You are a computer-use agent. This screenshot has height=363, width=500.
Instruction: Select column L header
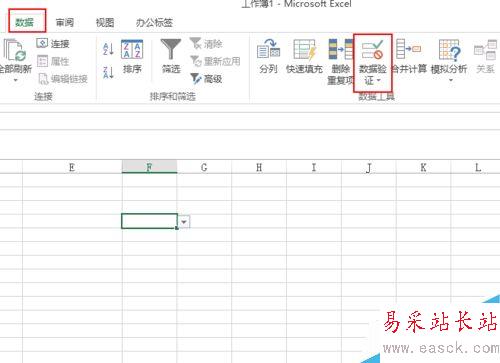tap(477, 167)
